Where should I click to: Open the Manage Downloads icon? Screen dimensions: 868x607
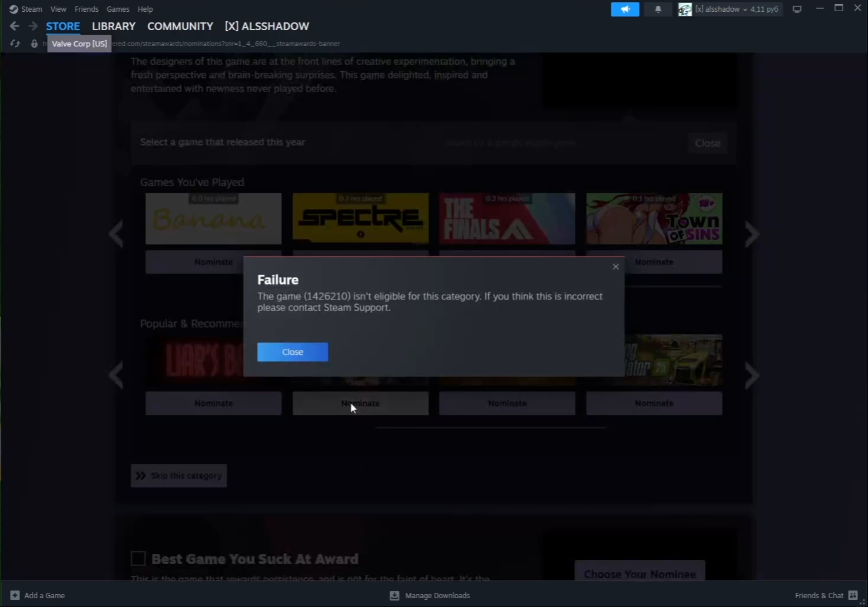[x=395, y=595]
